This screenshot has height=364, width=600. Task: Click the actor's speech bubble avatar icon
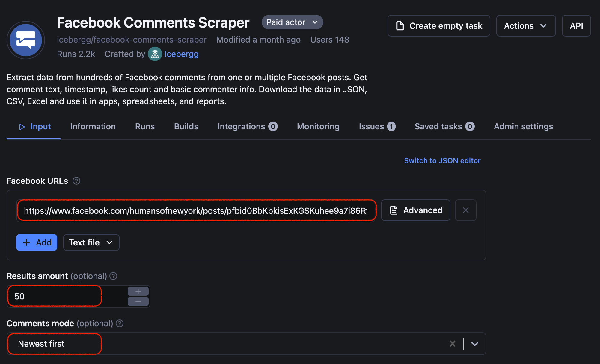coord(26,40)
